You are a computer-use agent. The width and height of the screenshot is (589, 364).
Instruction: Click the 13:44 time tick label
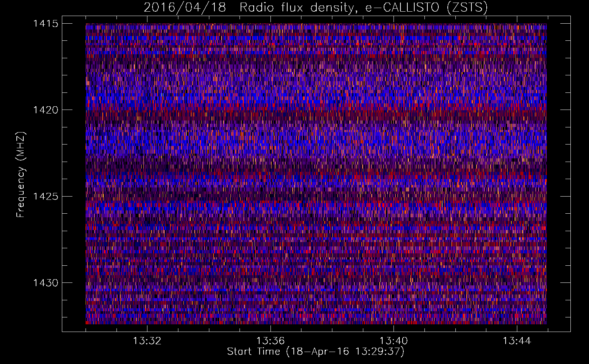point(517,341)
